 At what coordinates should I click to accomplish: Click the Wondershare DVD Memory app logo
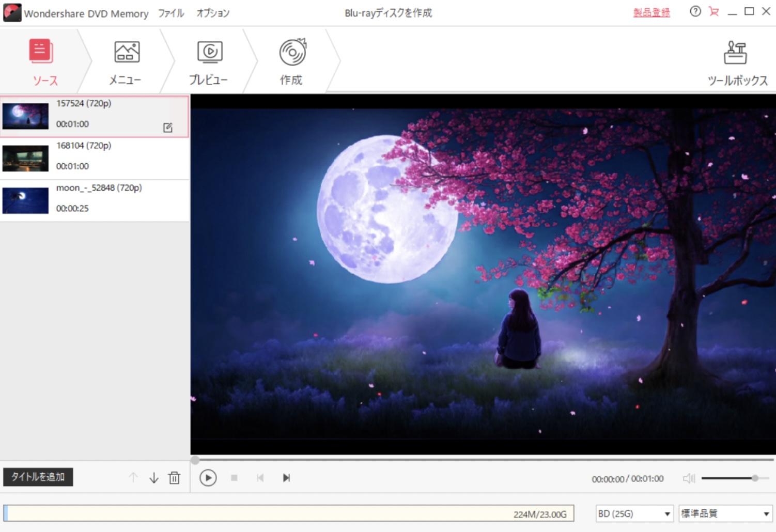[12, 13]
